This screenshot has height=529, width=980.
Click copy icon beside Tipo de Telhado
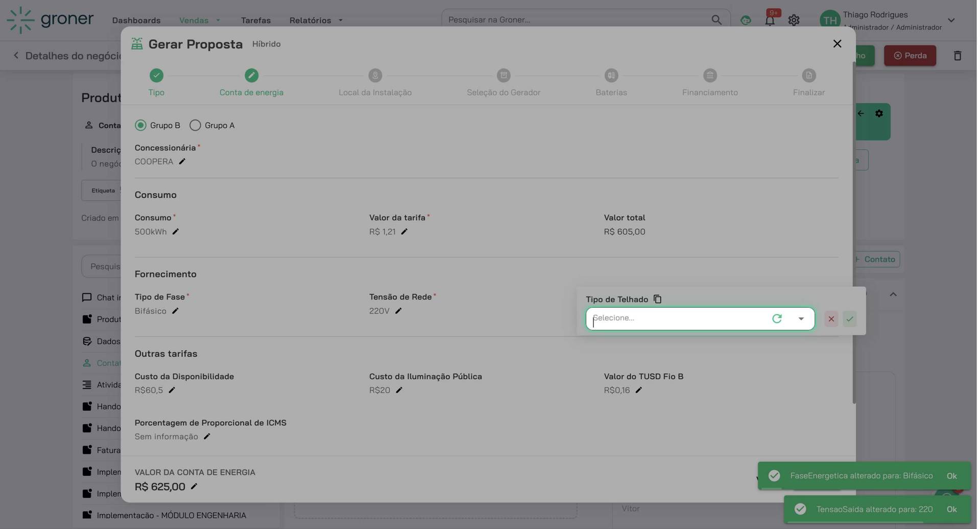[x=657, y=299]
